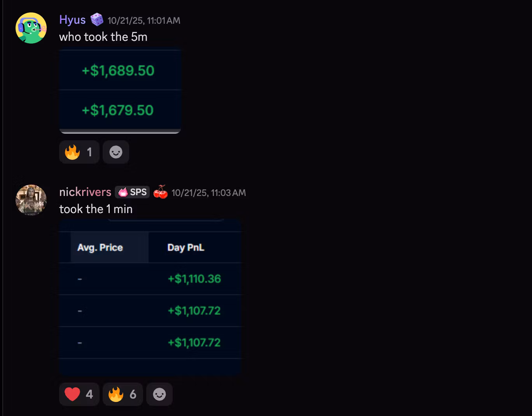Select the "who took the 5m" message text
This screenshot has height=416, width=532.
pos(103,37)
